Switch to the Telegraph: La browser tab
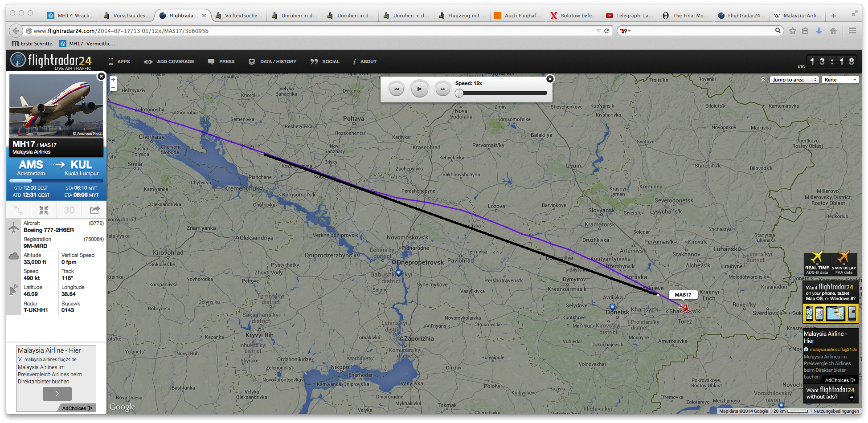Image resolution: width=868 pixels, height=423 pixels. [630, 16]
